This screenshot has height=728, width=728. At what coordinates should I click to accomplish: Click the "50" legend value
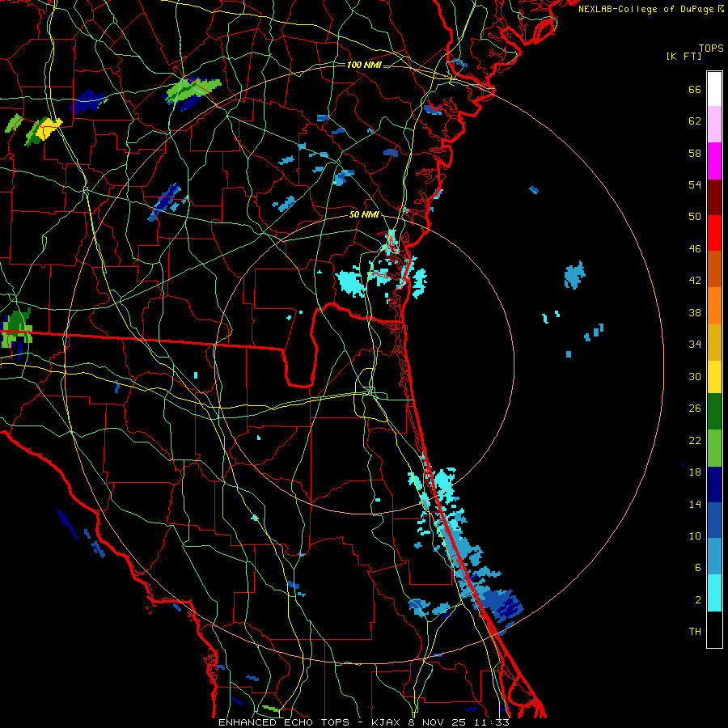click(695, 217)
